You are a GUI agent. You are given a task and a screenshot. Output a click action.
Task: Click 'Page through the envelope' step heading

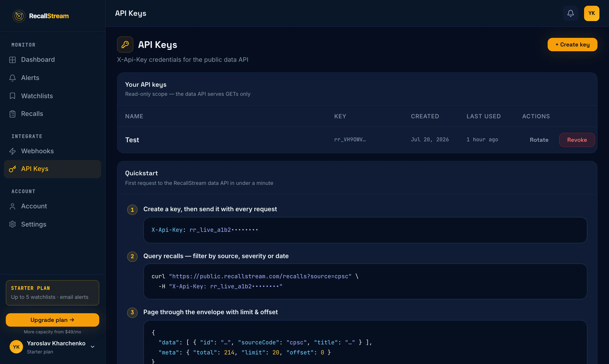tap(211, 312)
